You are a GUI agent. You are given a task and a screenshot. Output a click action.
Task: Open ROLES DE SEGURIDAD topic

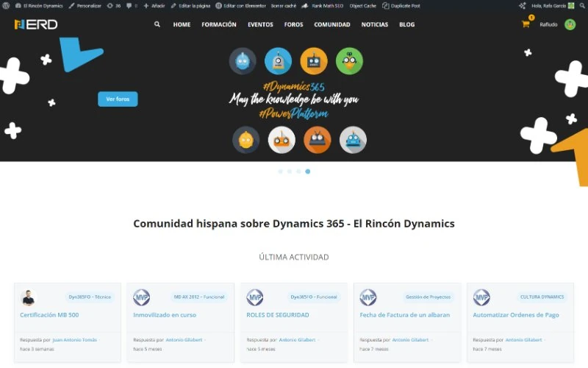(278, 315)
